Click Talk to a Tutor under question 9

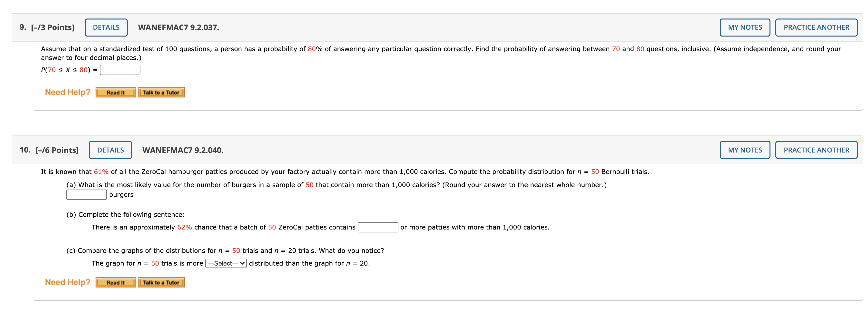[x=161, y=93]
